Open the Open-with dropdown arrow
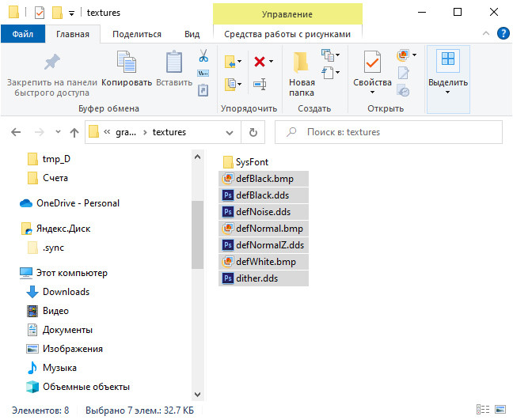The height and width of the screenshot is (420, 513). [415, 55]
